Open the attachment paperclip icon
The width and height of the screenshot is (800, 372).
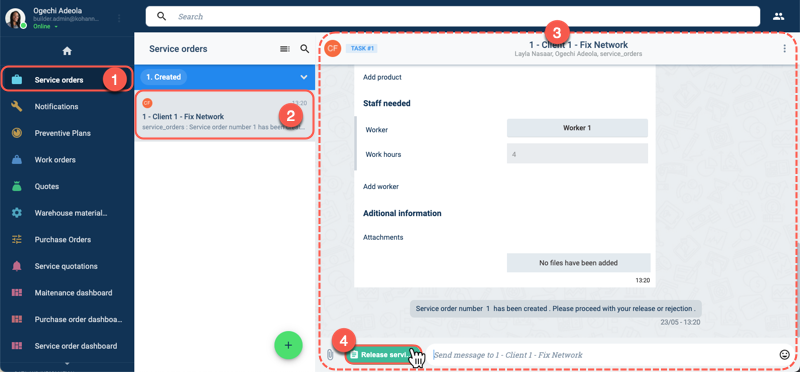(330, 355)
